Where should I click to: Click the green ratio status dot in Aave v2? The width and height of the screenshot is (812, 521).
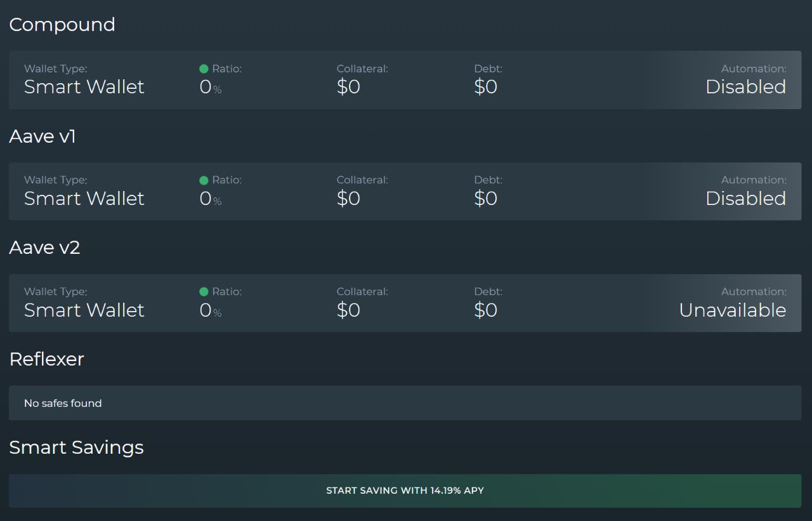click(204, 292)
